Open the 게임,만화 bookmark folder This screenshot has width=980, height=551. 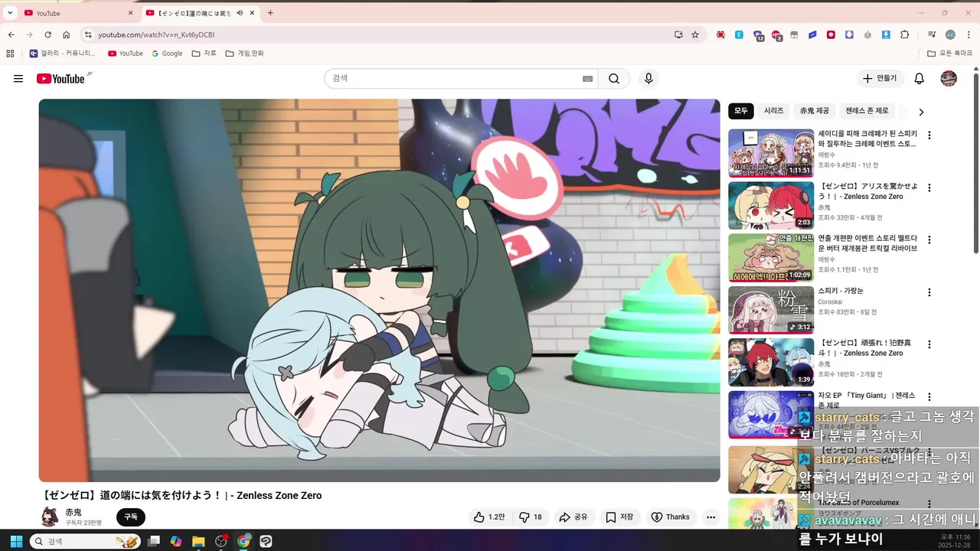[244, 54]
